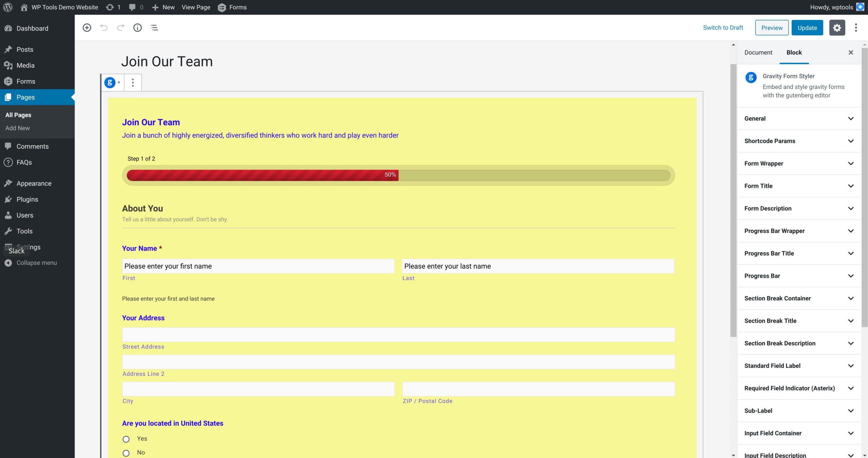Click the Update button to save page
This screenshot has width=868, height=458.
pos(807,27)
